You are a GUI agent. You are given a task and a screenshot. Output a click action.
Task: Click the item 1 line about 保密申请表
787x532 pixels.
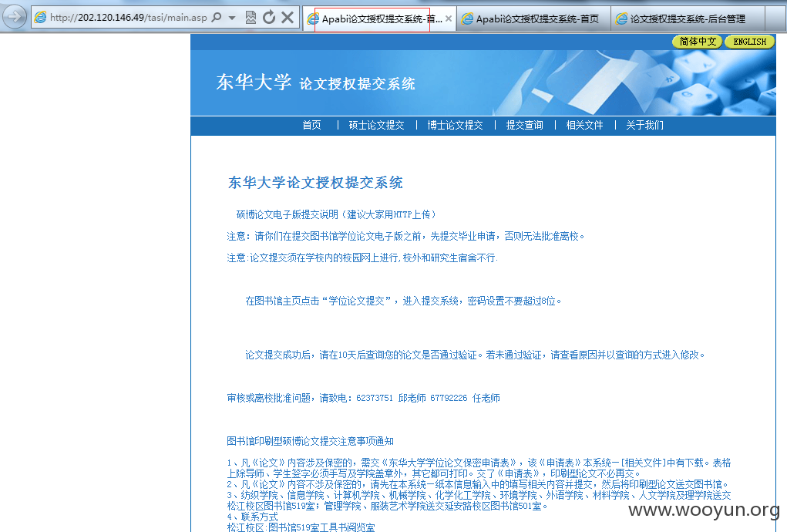tap(479, 468)
